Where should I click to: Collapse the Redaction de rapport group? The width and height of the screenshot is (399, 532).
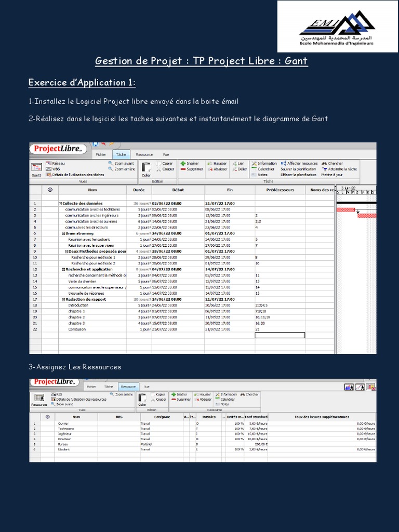coord(63,299)
